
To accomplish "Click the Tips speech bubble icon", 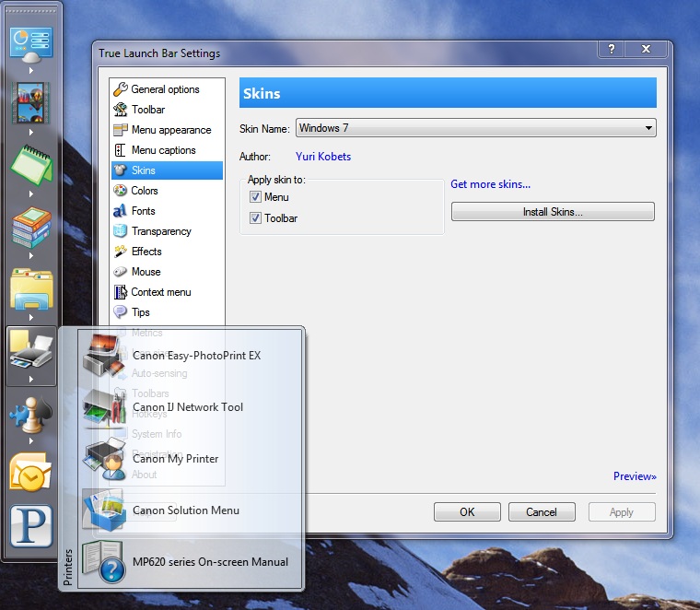I will click(x=120, y=312).
